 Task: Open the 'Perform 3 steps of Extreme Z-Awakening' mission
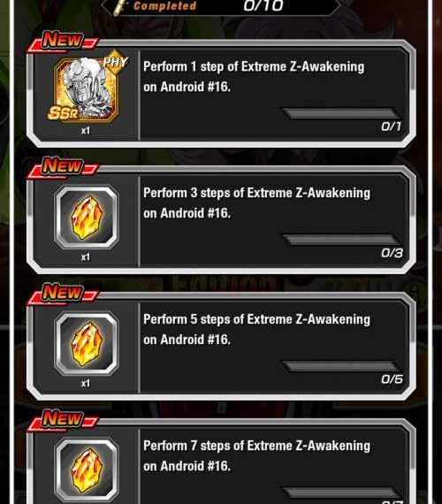[x=221, y=220]
